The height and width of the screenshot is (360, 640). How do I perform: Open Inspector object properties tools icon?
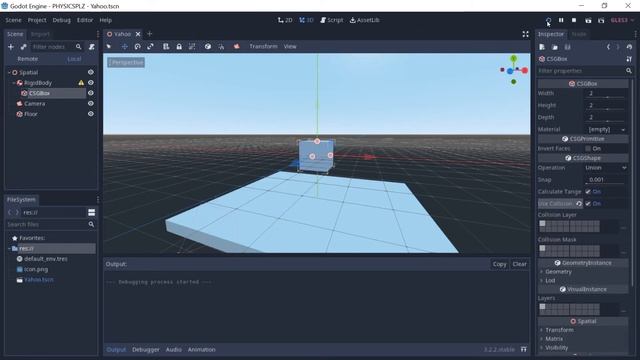coord(629,59)
